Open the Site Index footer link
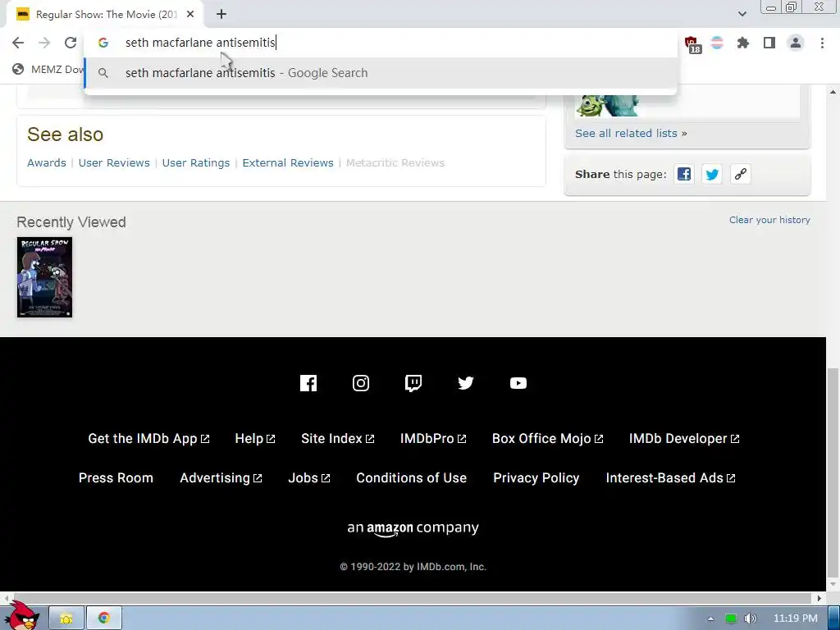Image resolution: width=840 pixels, height=630 pixels. 338,439
